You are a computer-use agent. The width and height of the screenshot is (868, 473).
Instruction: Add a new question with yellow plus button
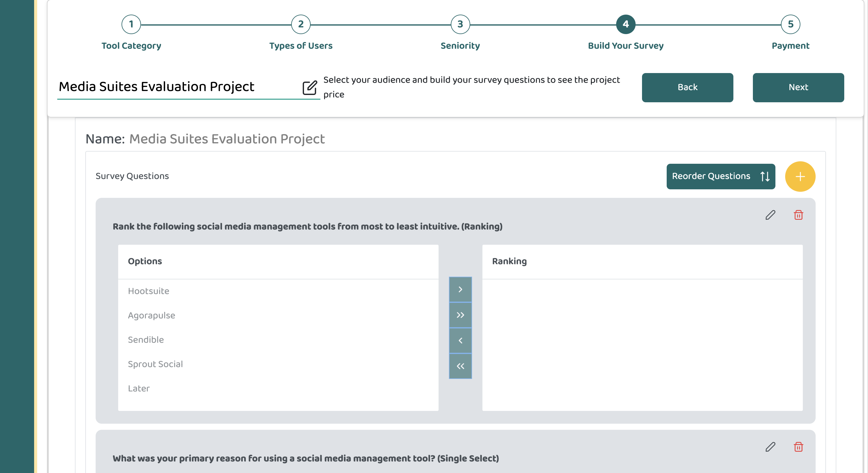(x=800, y=177)
